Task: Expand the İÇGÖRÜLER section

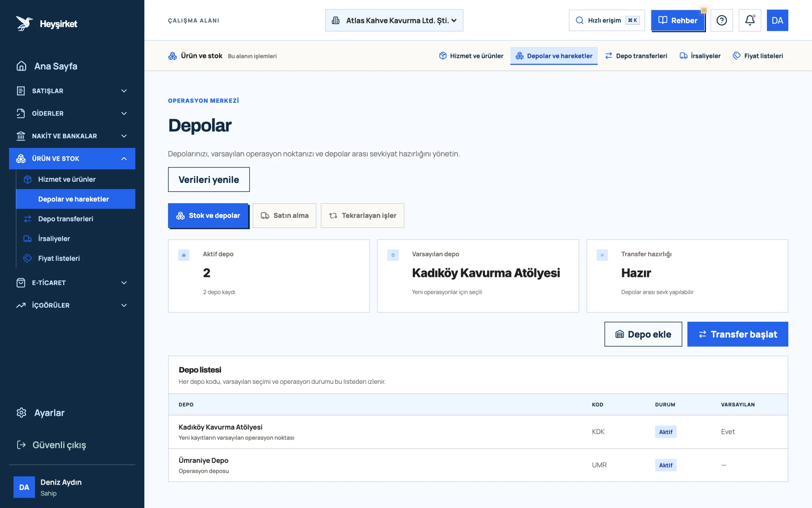Action: 72,305
